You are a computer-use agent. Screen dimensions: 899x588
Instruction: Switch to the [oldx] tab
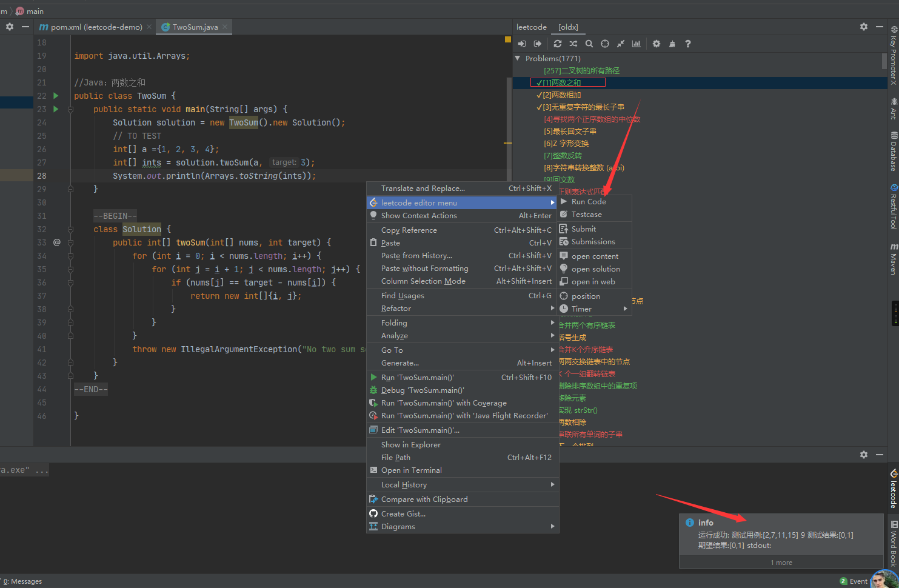pos(568,27)
